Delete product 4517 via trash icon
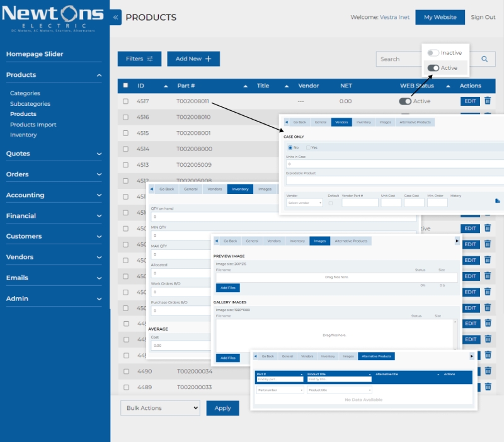Image resolution: width=504 pixels, height=442 pixels. [x=488, y=101]
